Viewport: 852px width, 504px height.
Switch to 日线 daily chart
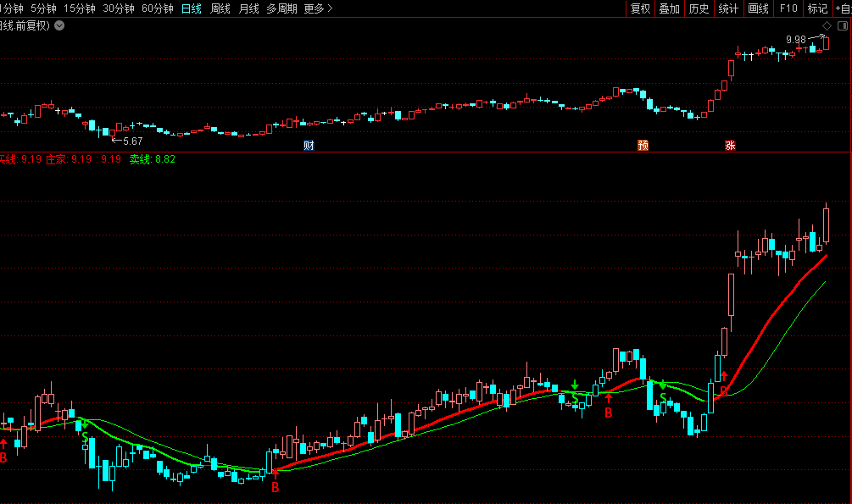(x=192, y=8)
